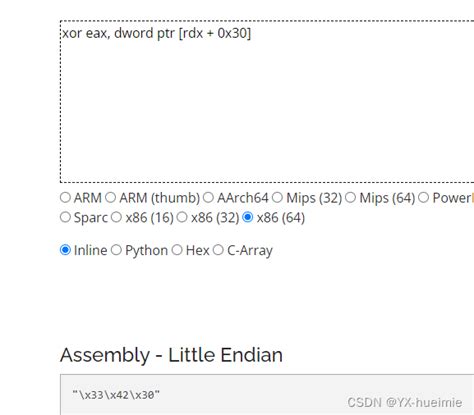
Task: Click inside the assembly code text area
Action: point(267,102)
